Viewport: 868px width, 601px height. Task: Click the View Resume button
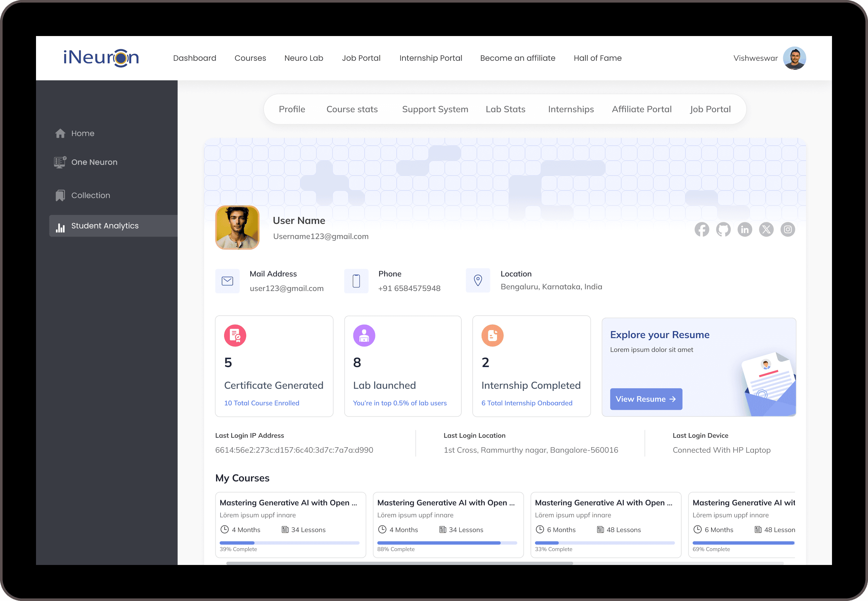[x=646, y=399]
